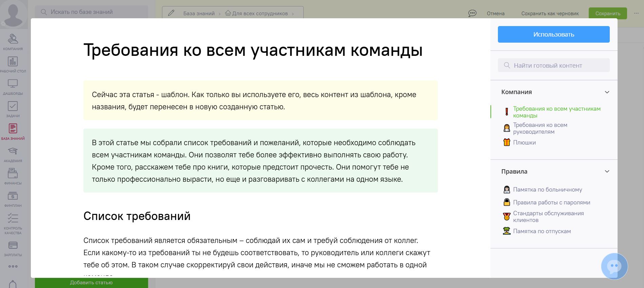Viewport: 644px width, 288px height.
Task: Click the Компания group heading
Action: pos(517,92)
